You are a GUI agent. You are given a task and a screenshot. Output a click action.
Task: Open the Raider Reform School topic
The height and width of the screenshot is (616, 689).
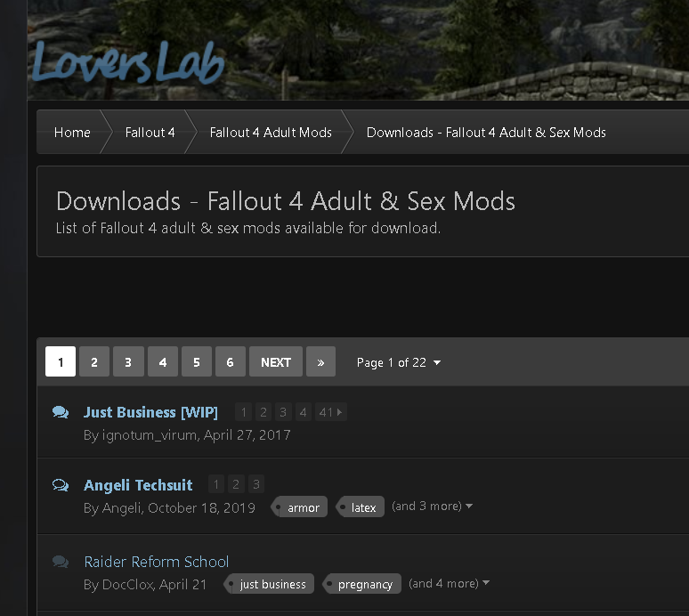point(157,562)
